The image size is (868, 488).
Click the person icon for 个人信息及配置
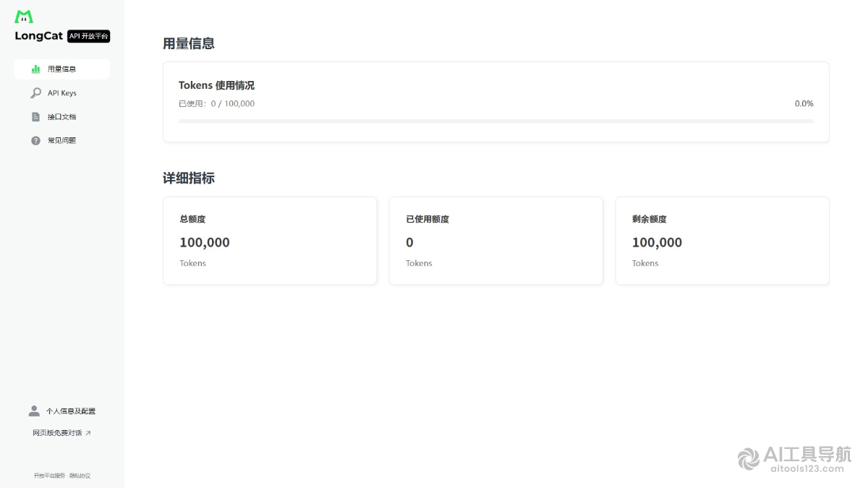point(34,411)
